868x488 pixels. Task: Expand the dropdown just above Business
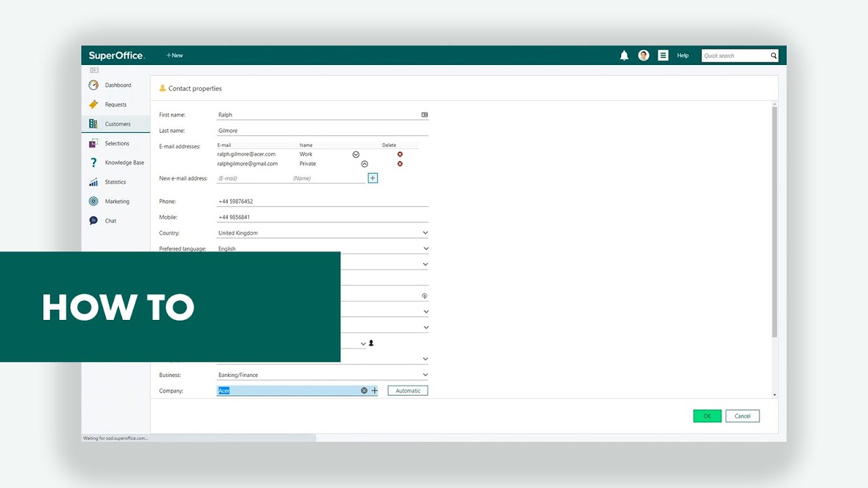pos(425,359)
